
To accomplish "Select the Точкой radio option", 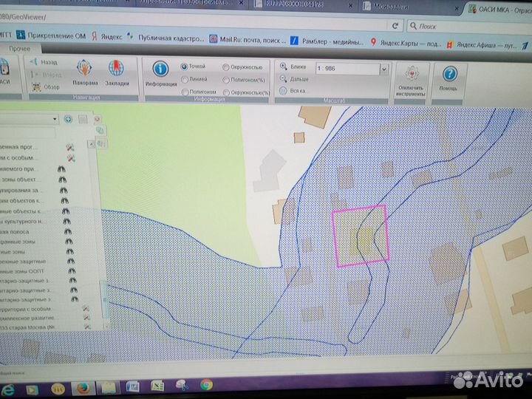I will [x=185, y=66].
